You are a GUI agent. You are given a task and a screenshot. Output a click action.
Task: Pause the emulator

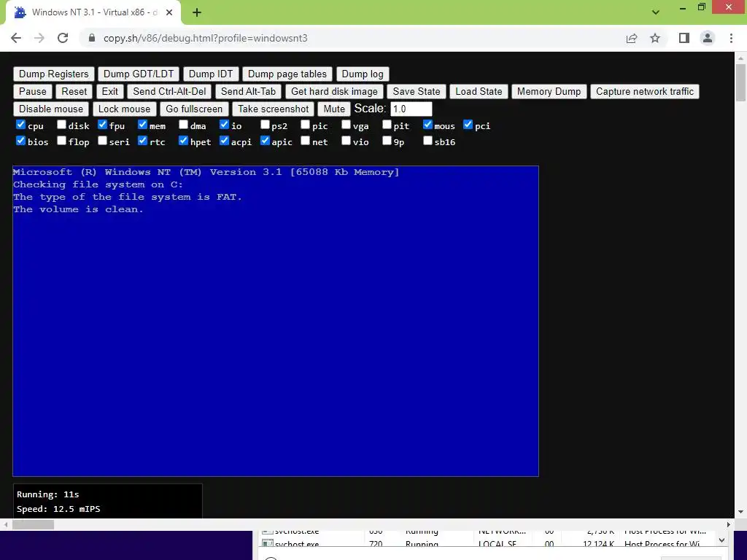(x=32, y=91)
